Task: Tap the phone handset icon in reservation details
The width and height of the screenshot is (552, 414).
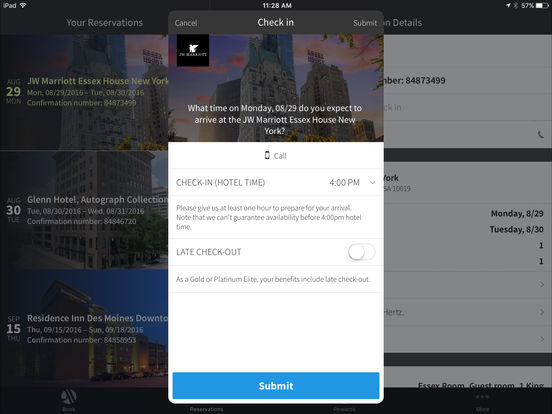Action: pyautogui.click(x=540, y=134)
